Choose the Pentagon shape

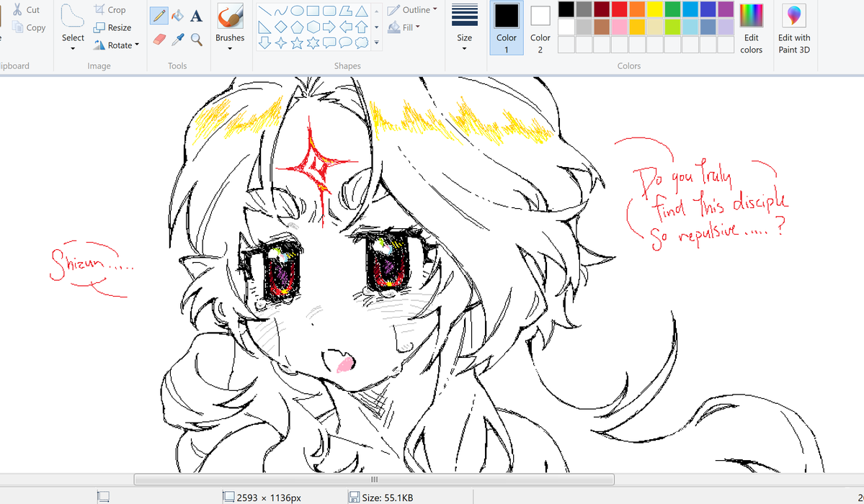coord(297,27)
